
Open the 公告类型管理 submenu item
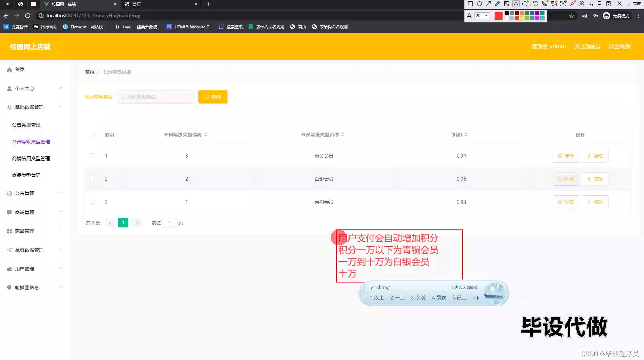click(x=26, y=125)
